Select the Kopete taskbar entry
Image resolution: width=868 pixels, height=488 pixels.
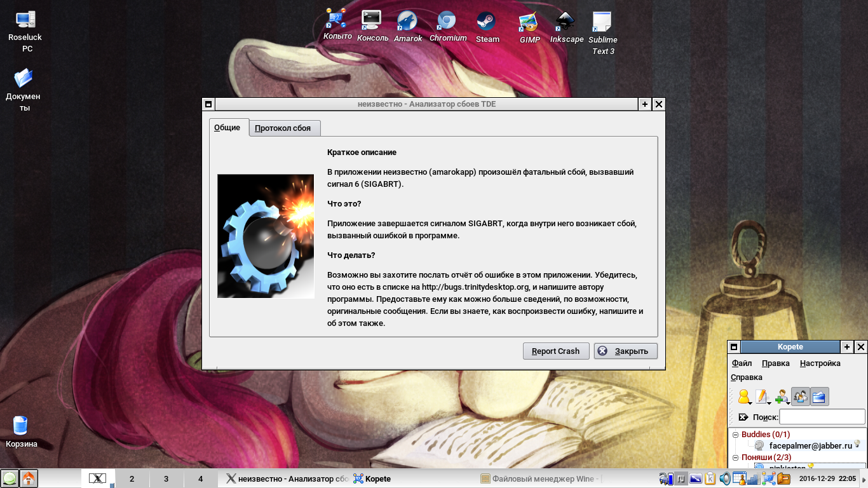pyautogui.click(x=412, y=479)
